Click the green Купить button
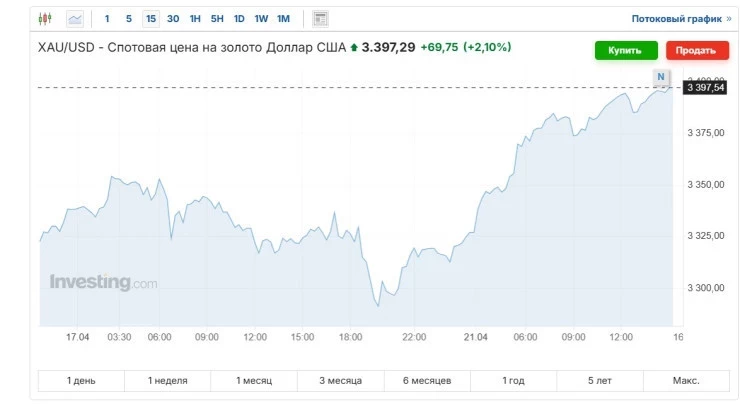The width and height of the screenshot is (740, 404). [x=626, y=50]
